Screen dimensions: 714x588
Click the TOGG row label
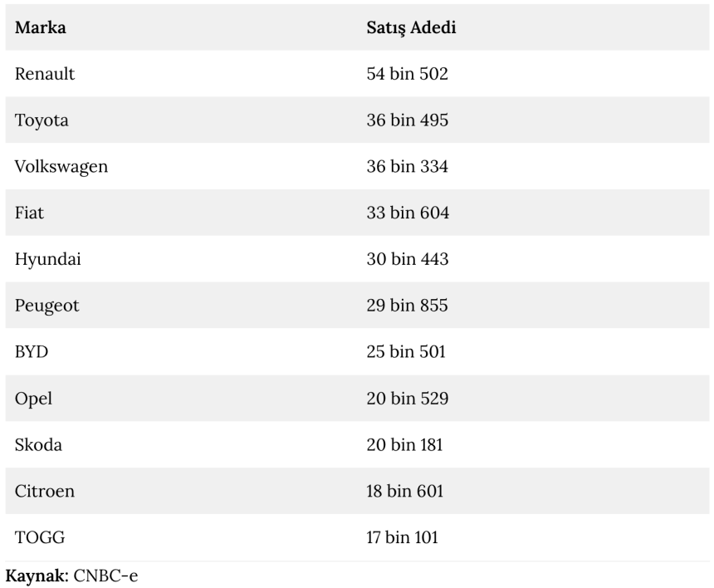[40, 537]
